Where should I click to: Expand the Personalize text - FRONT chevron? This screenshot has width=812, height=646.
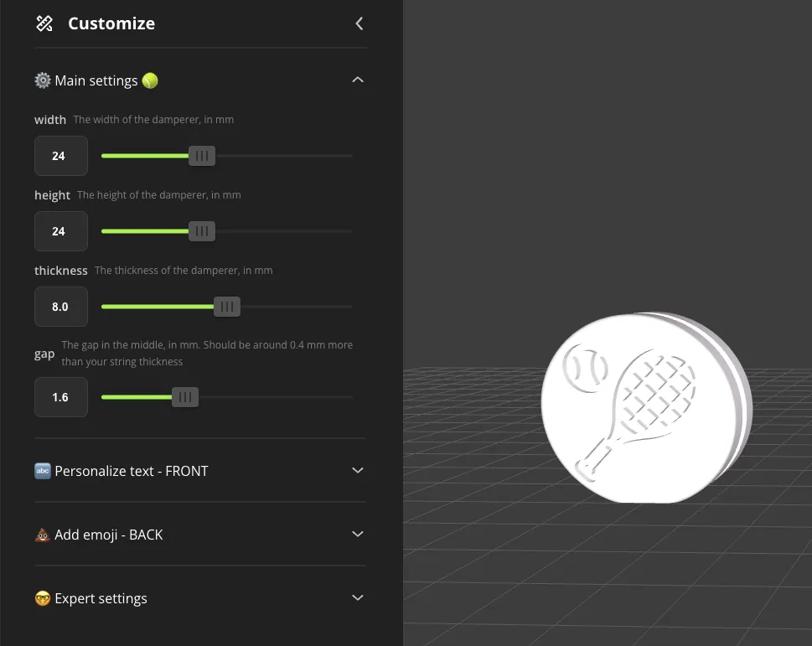[357, 470]
